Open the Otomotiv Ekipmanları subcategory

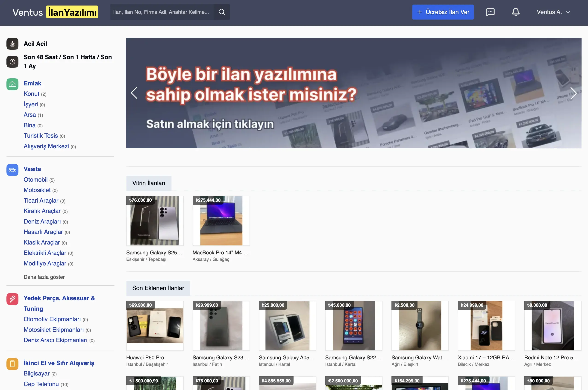52,319
